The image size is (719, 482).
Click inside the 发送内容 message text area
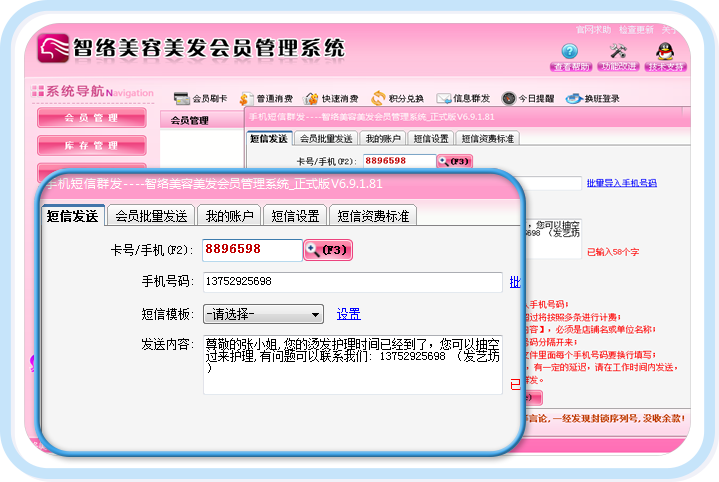point(353,365)
